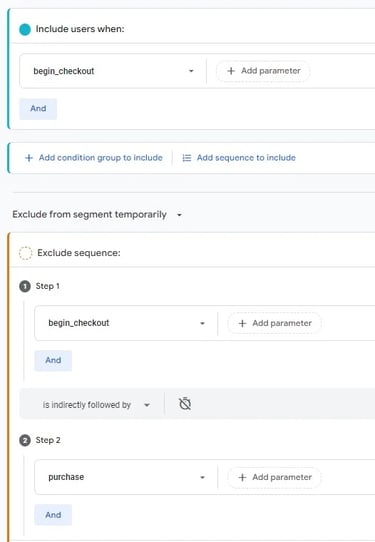The width and height of the screenshot is (375, 542).
Task: Click And under the include condition
Action: click(38, 109)
